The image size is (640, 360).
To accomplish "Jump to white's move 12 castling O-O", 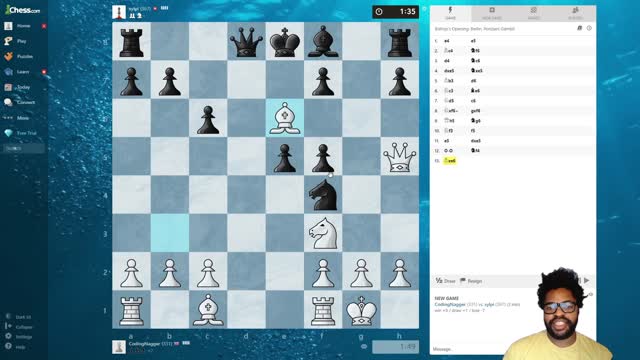I will click(448, 151).
